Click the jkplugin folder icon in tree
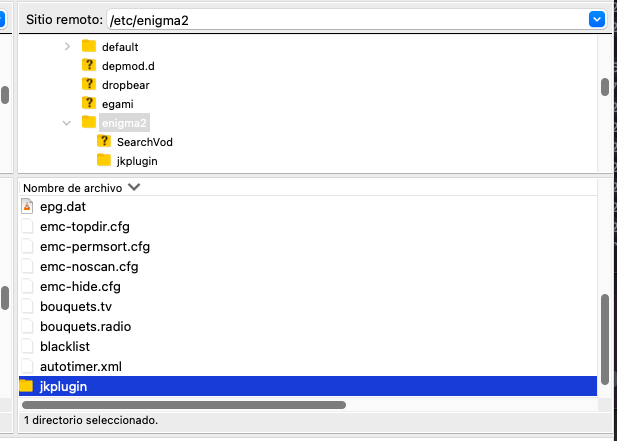617x441 pixels. coord(104,161)
